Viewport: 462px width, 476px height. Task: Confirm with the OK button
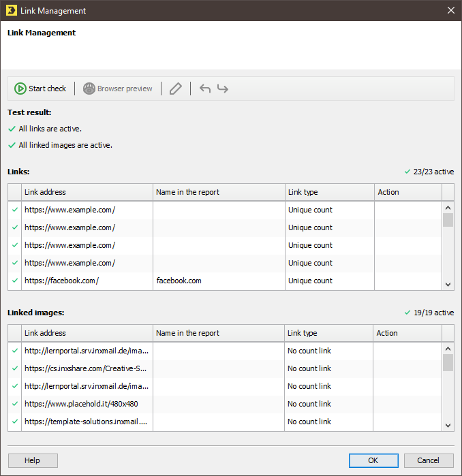click(x=373, y=460)
